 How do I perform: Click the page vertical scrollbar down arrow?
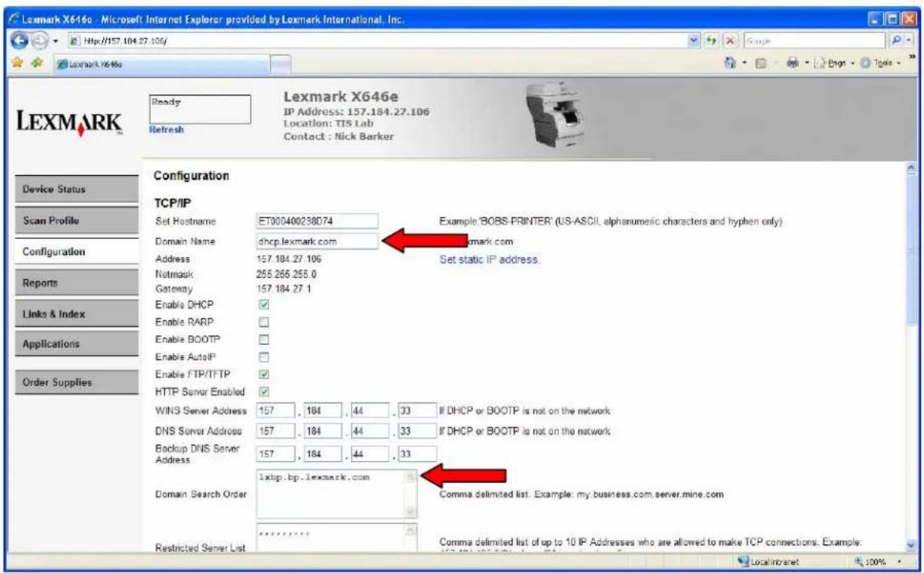point(912,545)
